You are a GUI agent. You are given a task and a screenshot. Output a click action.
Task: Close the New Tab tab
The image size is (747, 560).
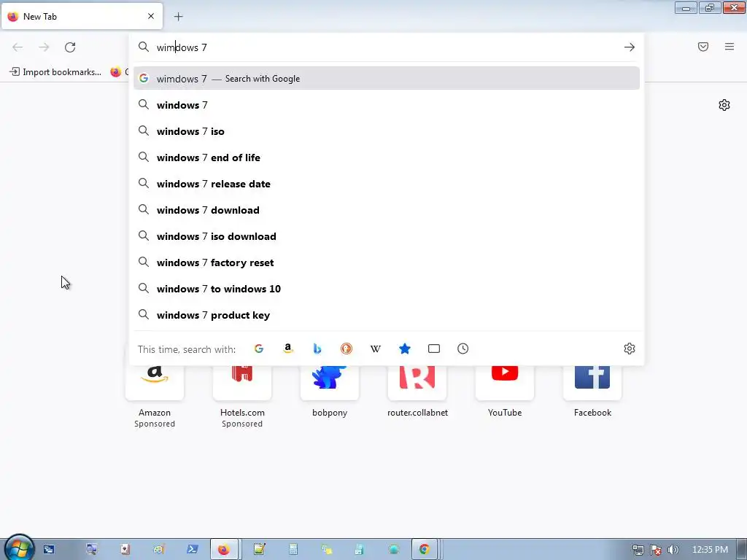(151, 16)
